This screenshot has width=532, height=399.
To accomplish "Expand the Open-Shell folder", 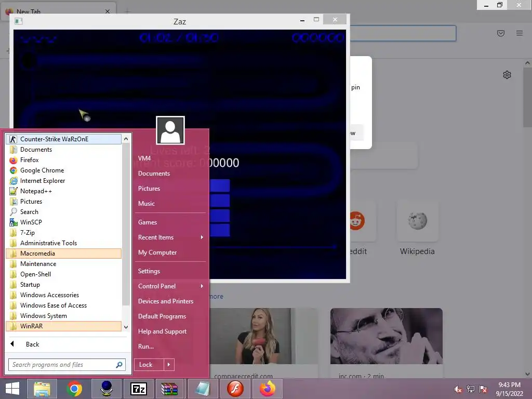I will [x=63, y=274].
